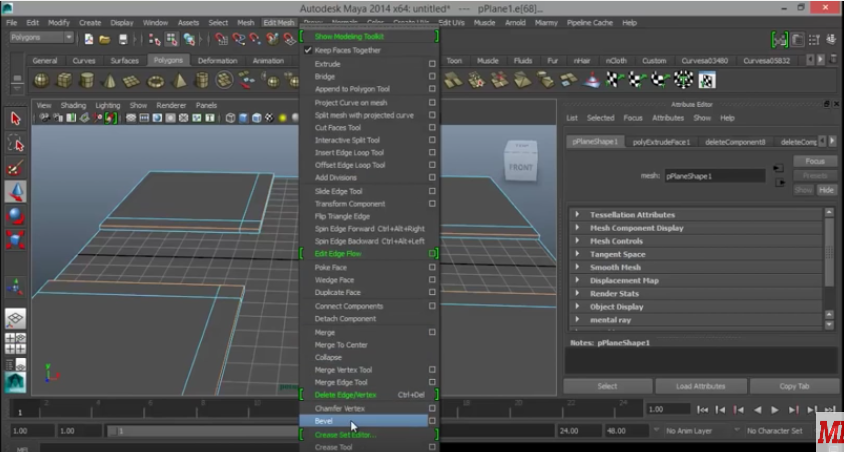Viewport: 844px width, 452px height.
Task: Activate the Scale tool (blue cube)
Action: tap(16, 239)
